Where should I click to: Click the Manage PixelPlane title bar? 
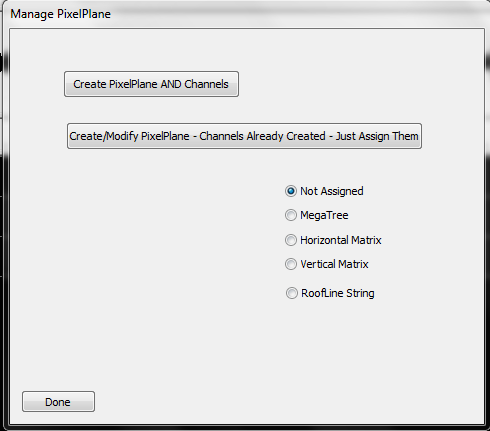point(245,14)
